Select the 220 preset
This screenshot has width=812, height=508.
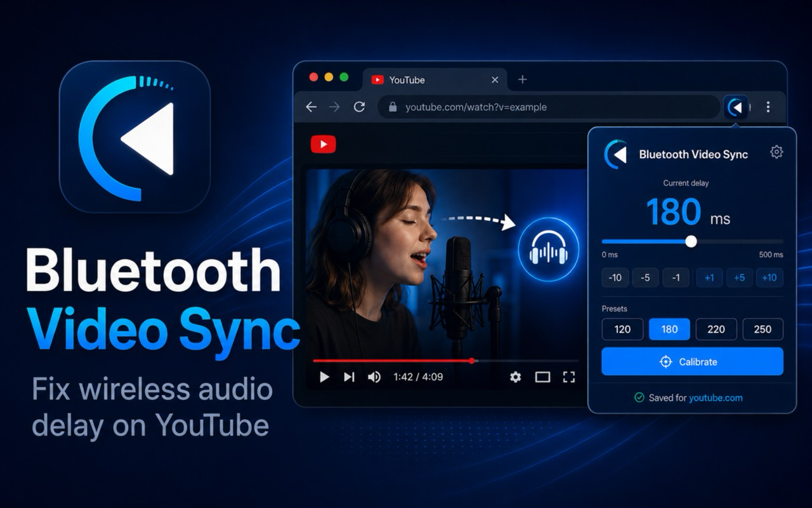pos(716,329)
